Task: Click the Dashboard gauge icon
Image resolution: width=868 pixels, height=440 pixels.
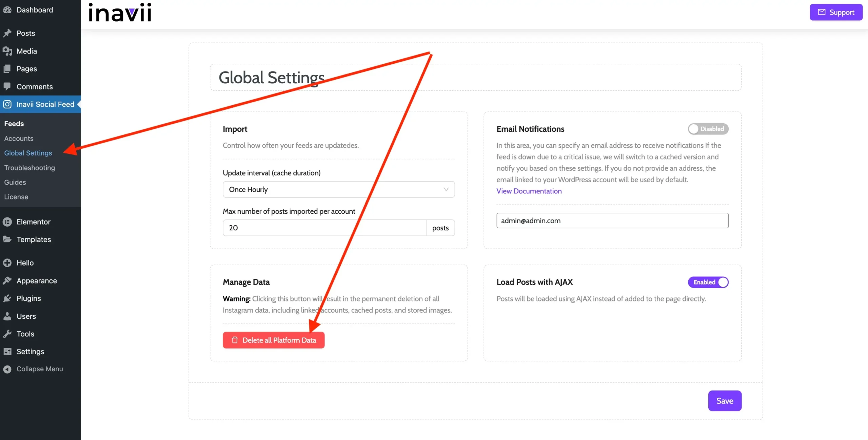Action: pos(7,10)
